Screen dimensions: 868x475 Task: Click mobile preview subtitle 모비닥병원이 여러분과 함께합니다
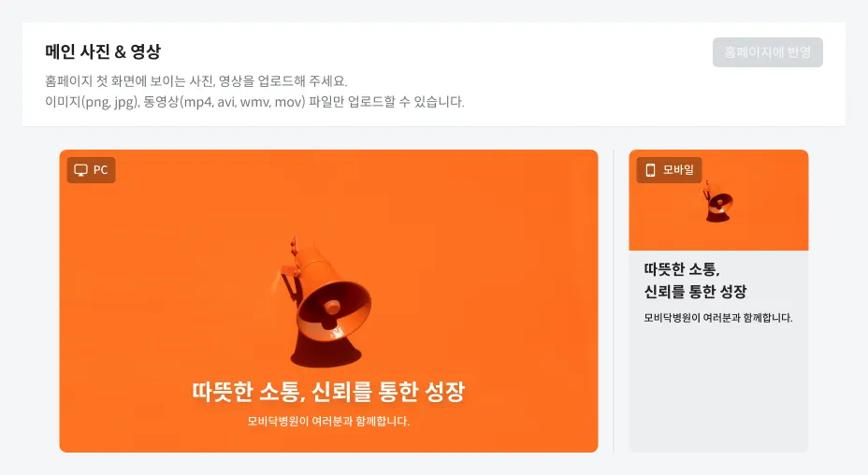(718, 318)
